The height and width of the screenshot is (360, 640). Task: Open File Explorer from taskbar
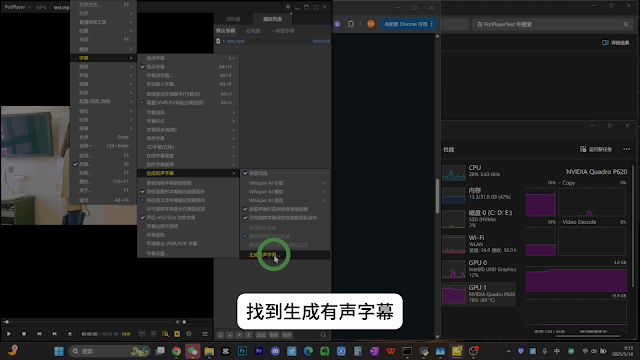tap(209, 351)
